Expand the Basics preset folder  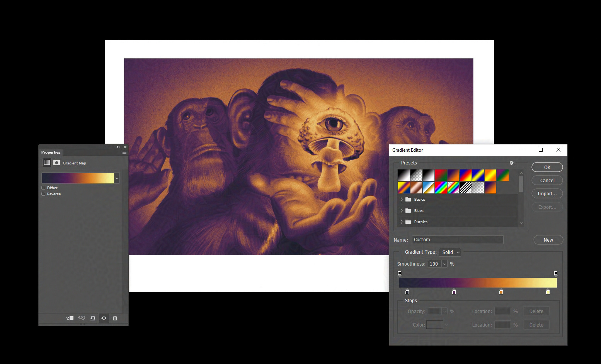(402, 200)
